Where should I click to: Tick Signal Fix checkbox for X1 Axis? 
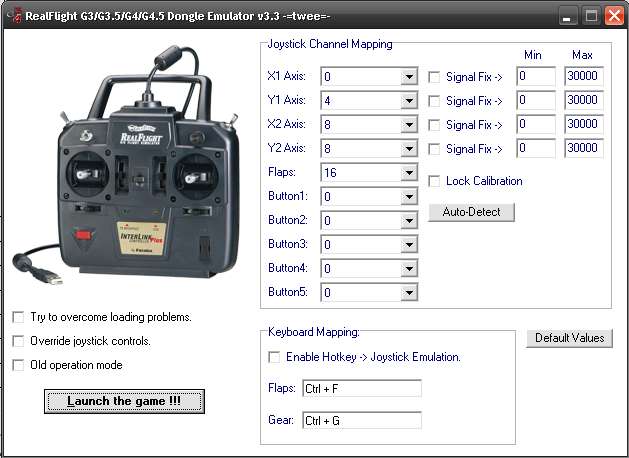[x=435, y=77]
